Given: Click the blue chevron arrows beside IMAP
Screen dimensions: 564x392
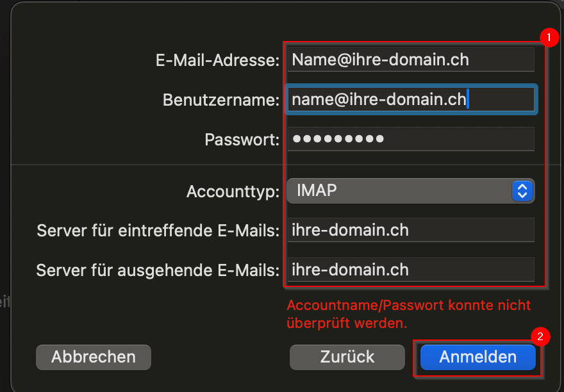Looking at the screenshot, I should [x=522, y=190].
